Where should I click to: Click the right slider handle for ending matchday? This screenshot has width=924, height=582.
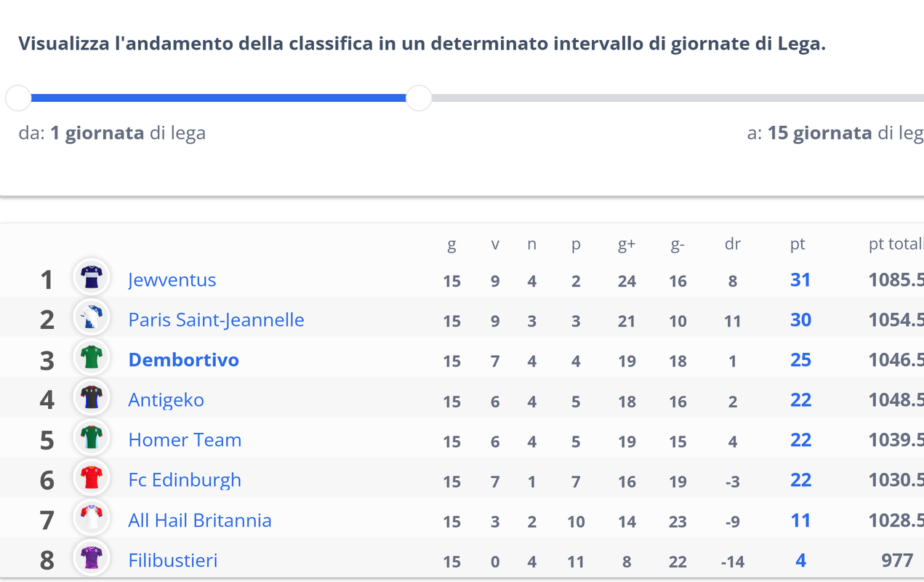[x=419, y=97]
